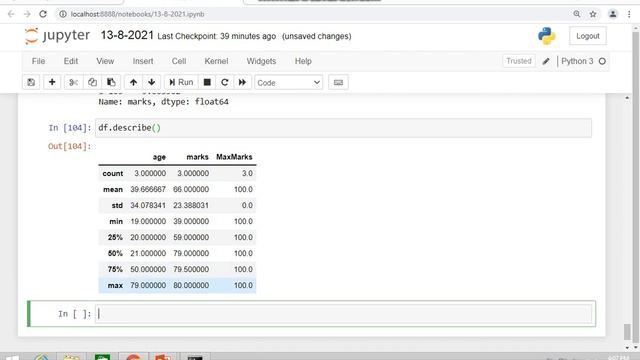Click the kernel idle circle indicator
This screenshot has height=360, width=640.
[x=602, y=61]
